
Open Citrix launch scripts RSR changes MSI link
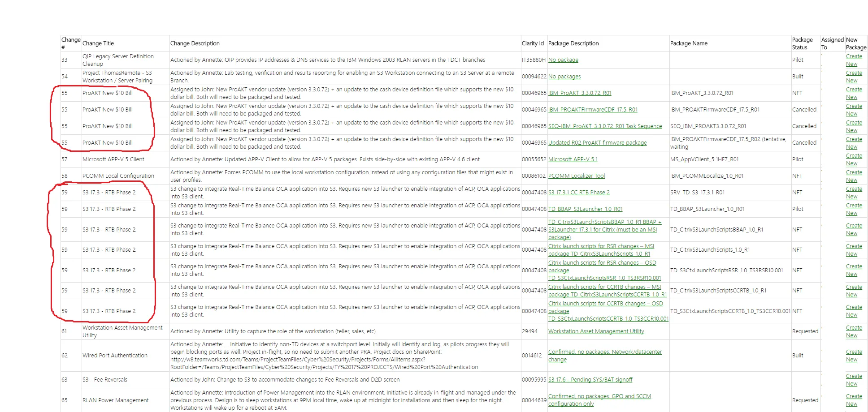pyautogui.click(x=601, y=250)
